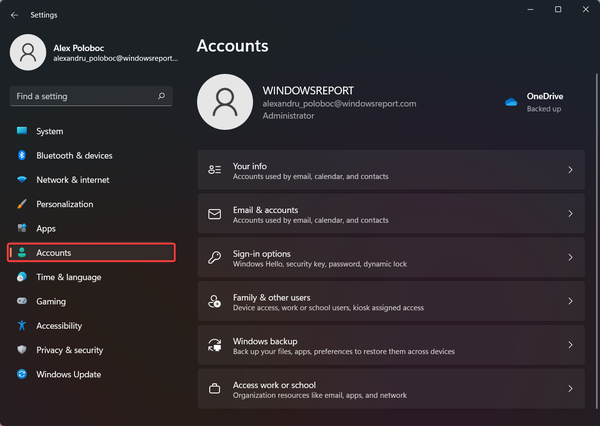Click the search magnifier icon
The height and width of the screenshot is (426, 600).
161,96
